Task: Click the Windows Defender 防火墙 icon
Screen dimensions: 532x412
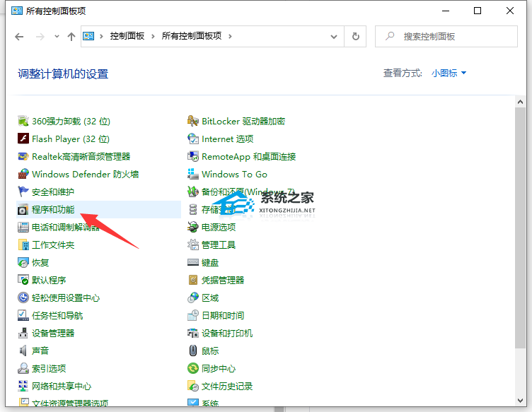Action: click(23, 175)
